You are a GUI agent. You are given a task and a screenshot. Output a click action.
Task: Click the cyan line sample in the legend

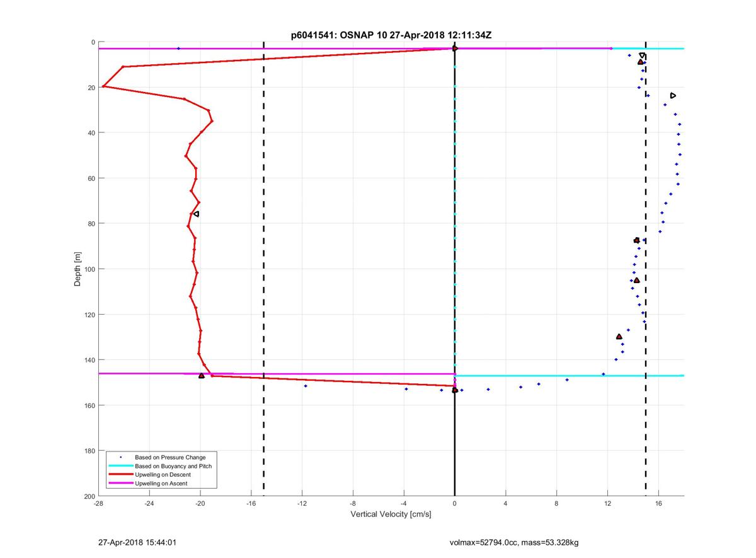click(x=120, y=466)
